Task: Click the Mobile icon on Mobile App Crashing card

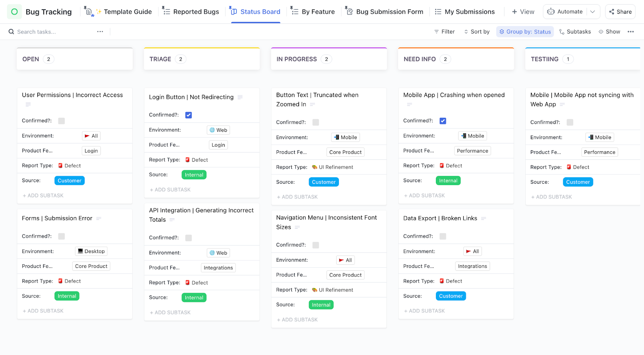Action: pyautogui.click(x=464, y=136)
